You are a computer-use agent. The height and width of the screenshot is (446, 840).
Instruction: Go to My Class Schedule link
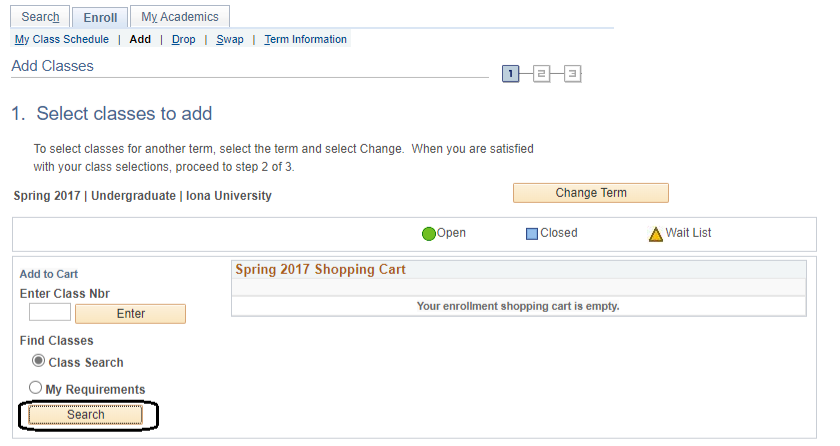click(62, 40)
